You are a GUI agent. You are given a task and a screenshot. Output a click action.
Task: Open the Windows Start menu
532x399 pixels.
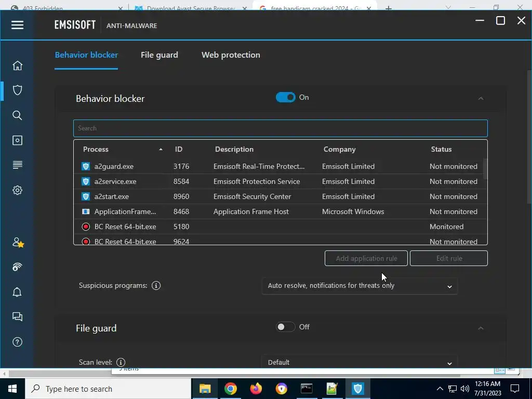pyautogui.click(x=12, y=389)
